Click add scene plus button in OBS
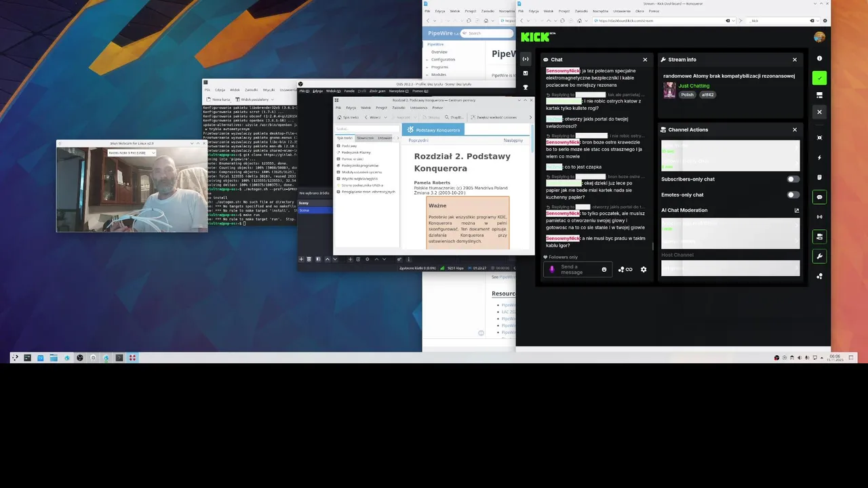 tap(301, 259)
